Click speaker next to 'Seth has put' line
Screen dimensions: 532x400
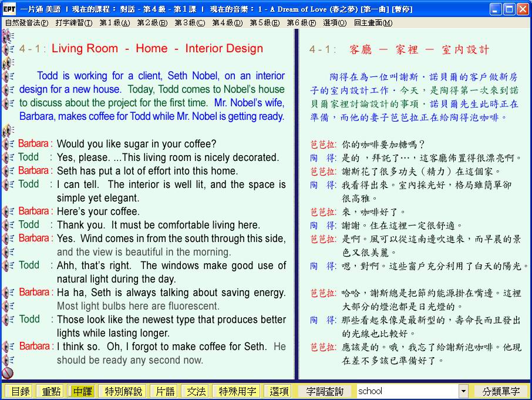(8, 171)
